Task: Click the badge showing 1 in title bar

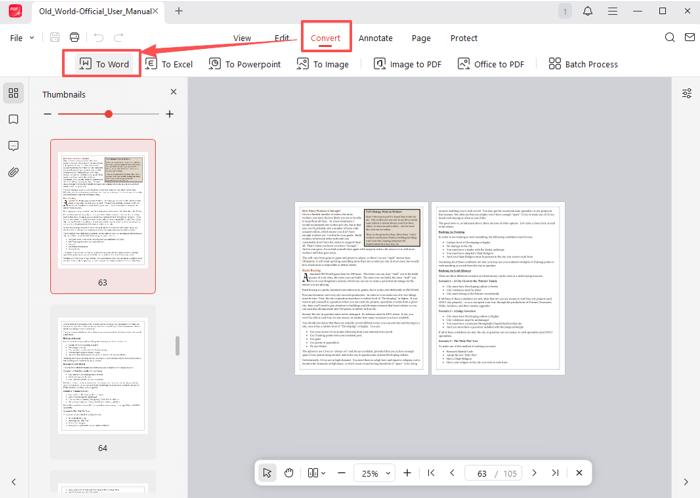Action: tap(565, 11)
